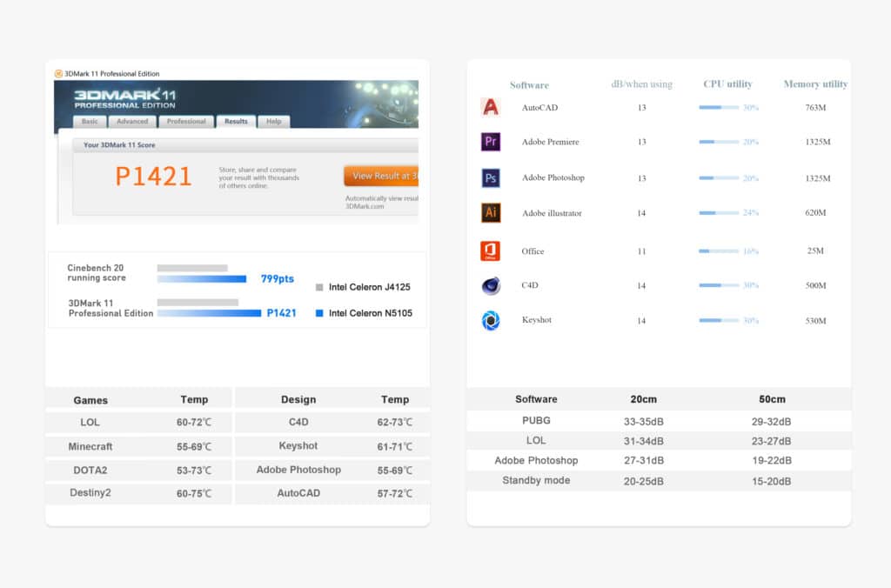Click the Memory utility column header
This screenshot has height=588, width=891.
(x=815, y=84)
